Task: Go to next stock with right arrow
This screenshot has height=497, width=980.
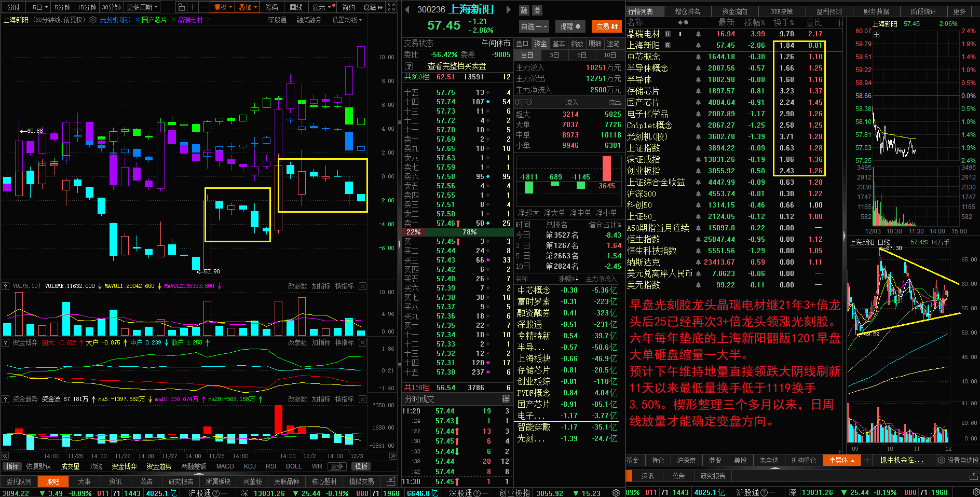Action: 508,9
